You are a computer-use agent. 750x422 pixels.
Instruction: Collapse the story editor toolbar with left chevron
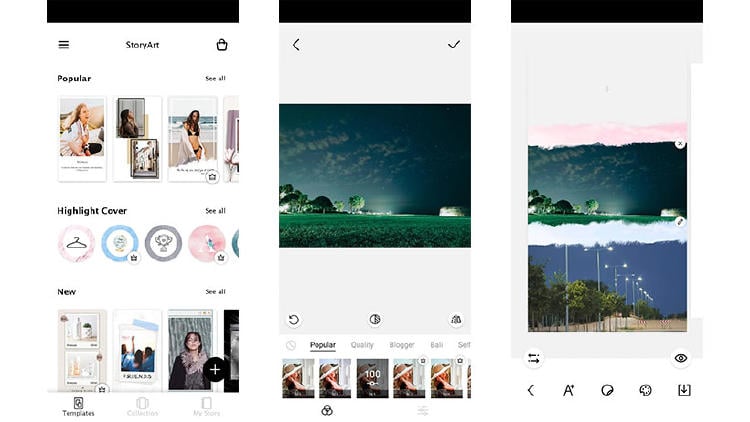coord(530,390)
